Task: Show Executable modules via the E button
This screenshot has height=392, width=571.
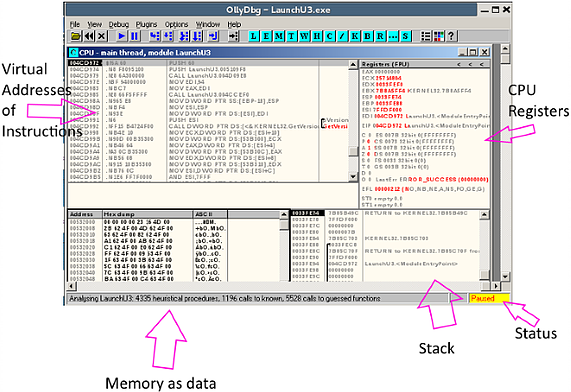Action: [x=267, y=36]
